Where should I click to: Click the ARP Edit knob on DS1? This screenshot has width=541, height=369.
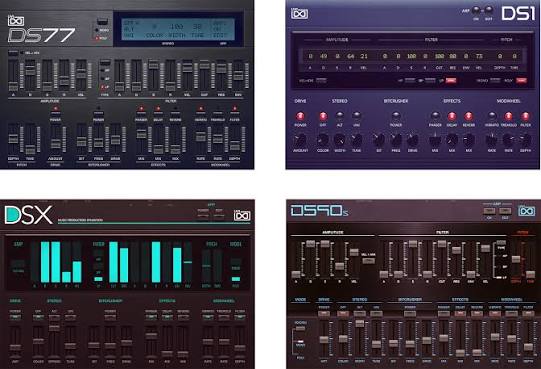489,10
